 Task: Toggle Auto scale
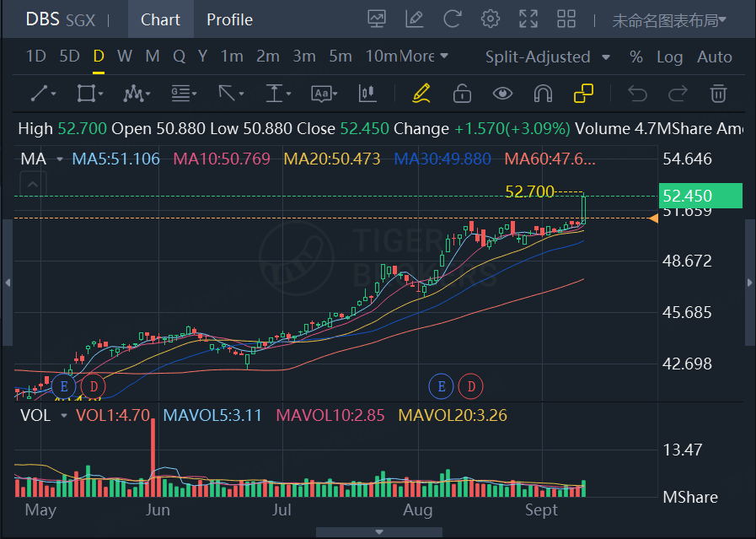[x=715, y=57]
